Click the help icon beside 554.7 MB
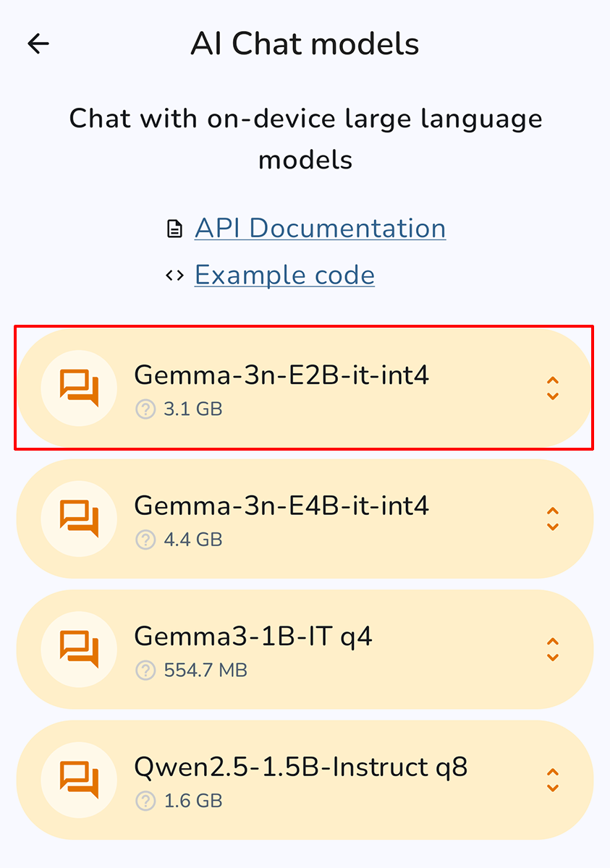The width and height of the screenshot is (610, 868). coord(145,671)
